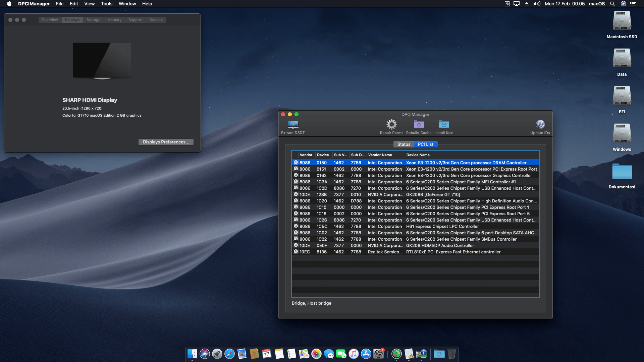
Task: Open Messages speech bubble icon in dock
Action: (x=329, y=354)
